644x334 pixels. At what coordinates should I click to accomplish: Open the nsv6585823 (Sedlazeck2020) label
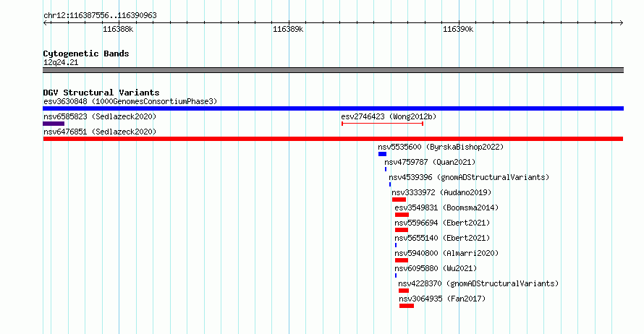[100, 116]
